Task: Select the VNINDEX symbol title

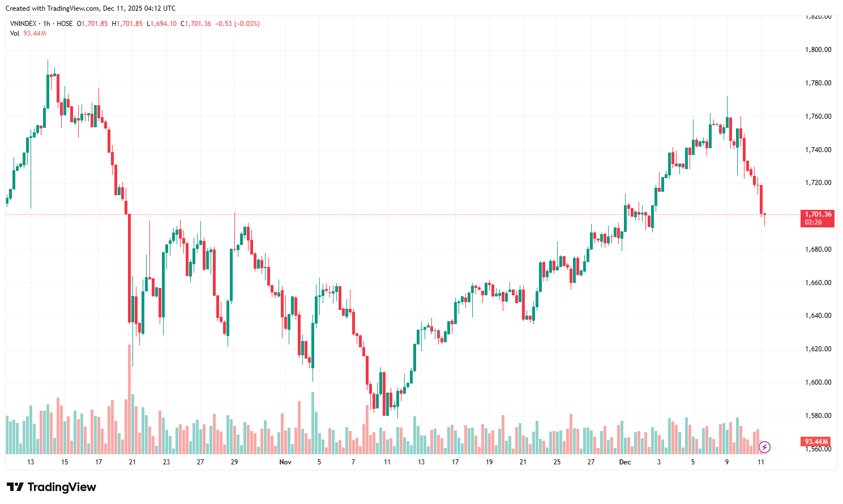Action: (x=23, y=24)
